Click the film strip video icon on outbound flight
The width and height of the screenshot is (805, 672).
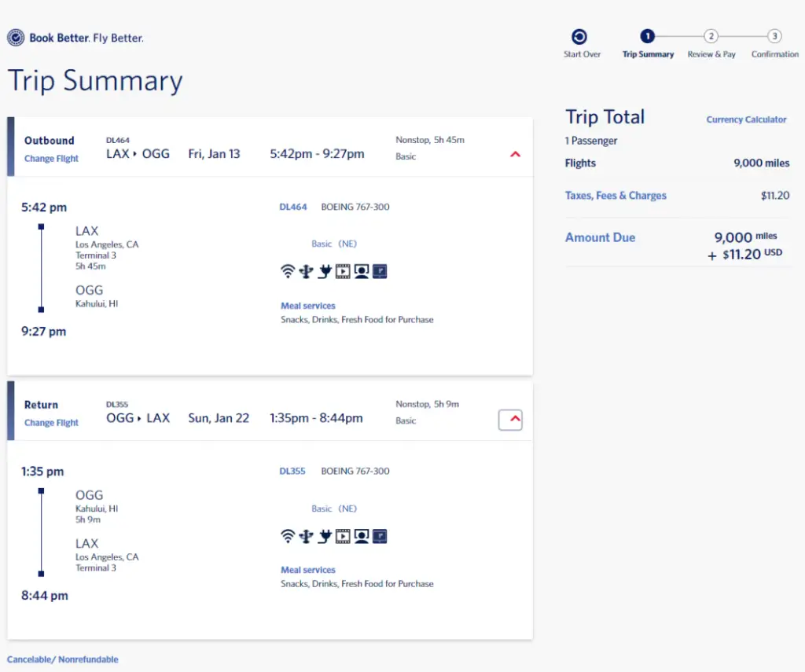click(x=343, y=272)
